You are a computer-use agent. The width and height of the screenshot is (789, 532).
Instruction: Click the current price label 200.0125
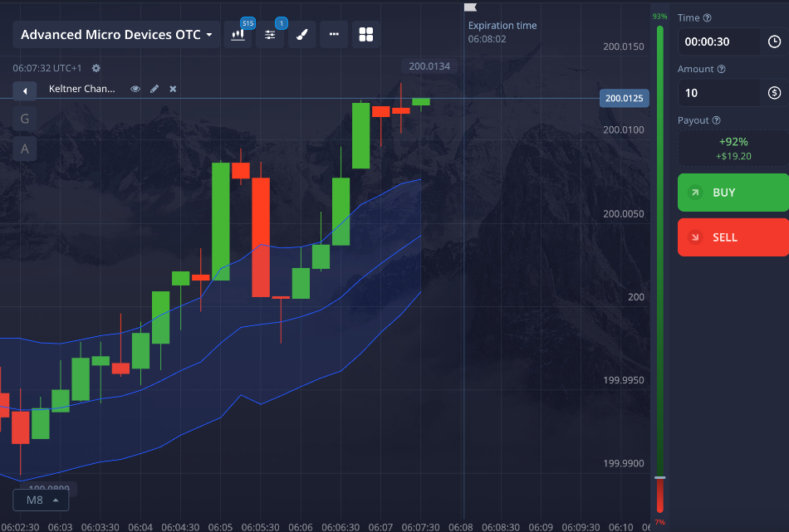[624, 98]
